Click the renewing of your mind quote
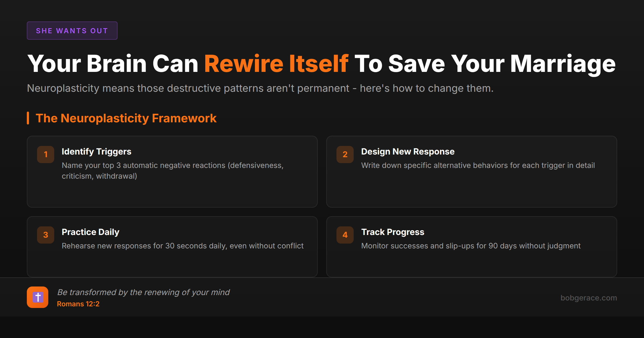 [x=143, y=292]
